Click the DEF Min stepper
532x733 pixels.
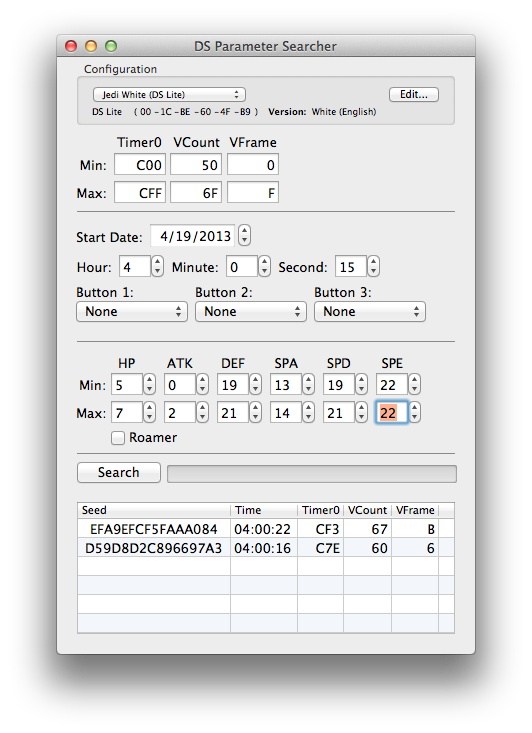[255, 385]
